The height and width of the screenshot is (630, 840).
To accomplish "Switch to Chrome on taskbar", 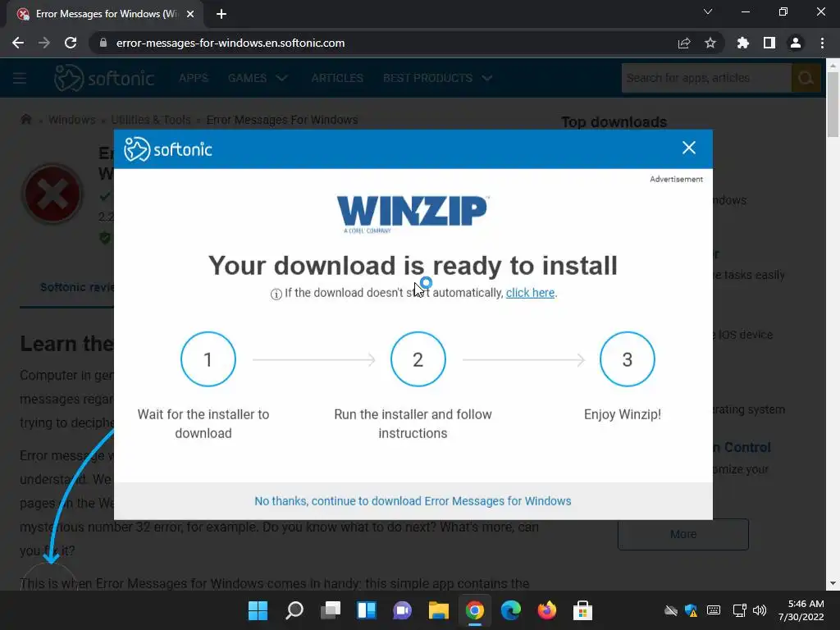I will pyautogui.click(x=475, y=610).
